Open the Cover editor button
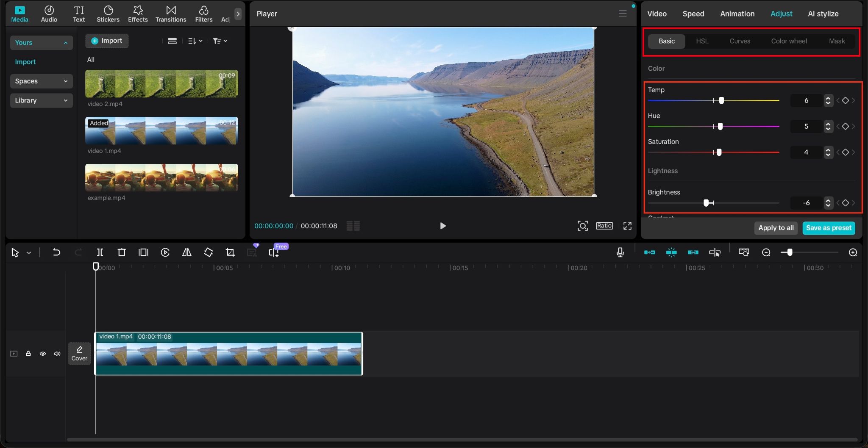 tap(79, 354)
